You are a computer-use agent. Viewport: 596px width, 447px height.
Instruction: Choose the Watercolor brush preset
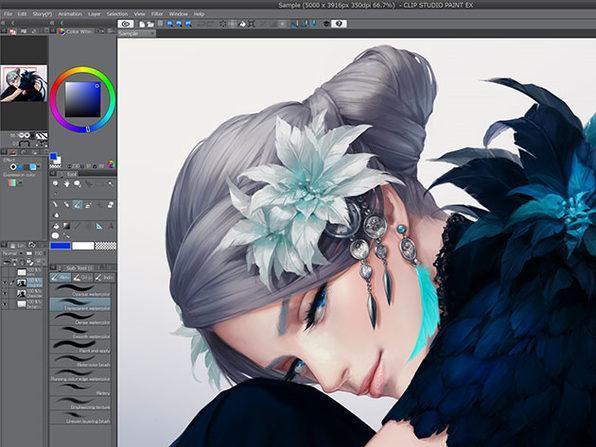(x=80, y=361)
